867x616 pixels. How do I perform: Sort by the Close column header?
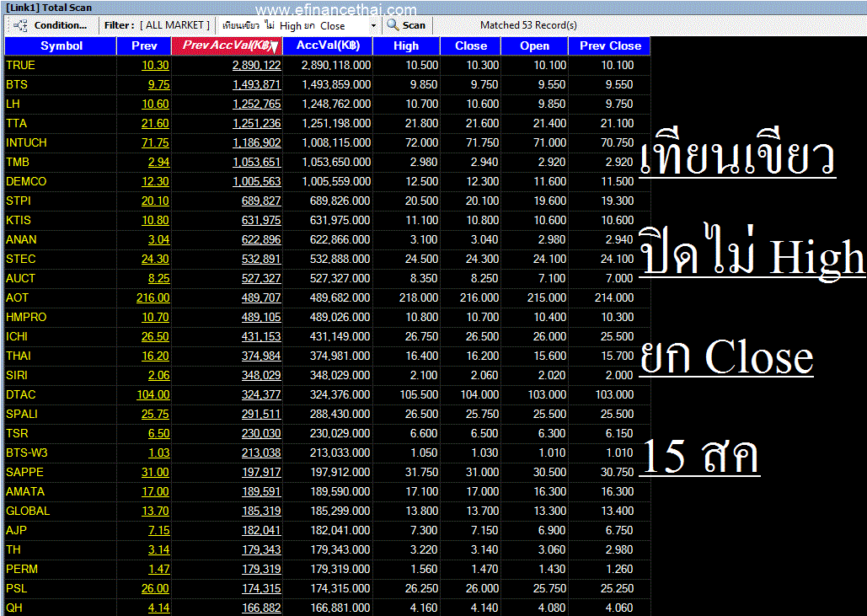471,46
